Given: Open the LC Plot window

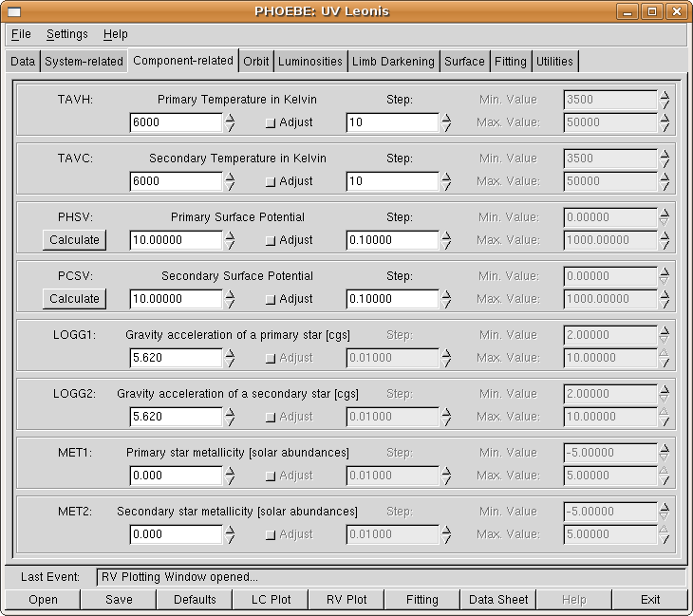Looking at the screenshot, I should [x=271, y=599].
